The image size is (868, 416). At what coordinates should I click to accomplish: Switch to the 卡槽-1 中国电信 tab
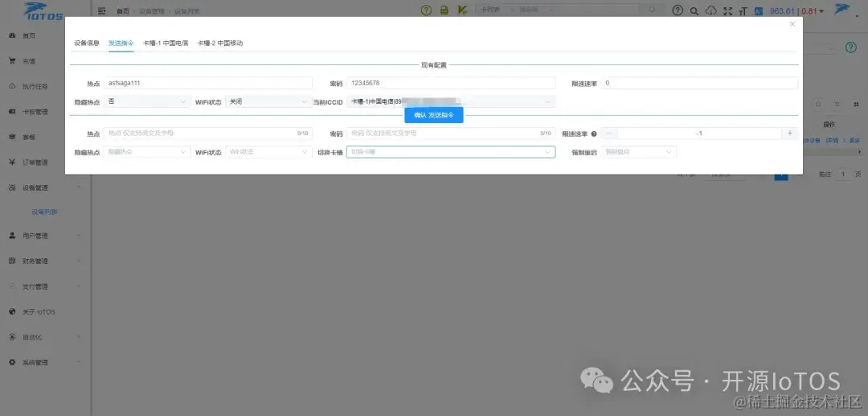(166, 43)
